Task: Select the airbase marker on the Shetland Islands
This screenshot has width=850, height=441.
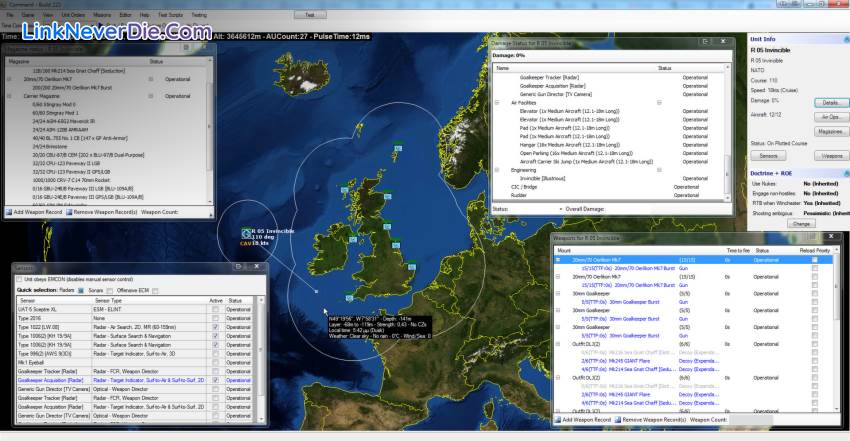Action: pyautogui.click(x=398, y=148)
